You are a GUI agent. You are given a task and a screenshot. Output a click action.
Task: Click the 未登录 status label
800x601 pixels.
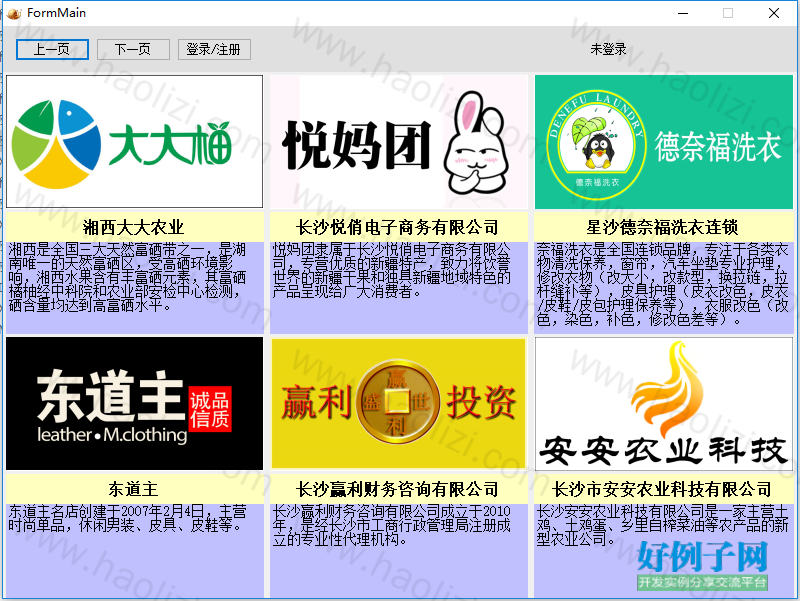pos(608,49)
